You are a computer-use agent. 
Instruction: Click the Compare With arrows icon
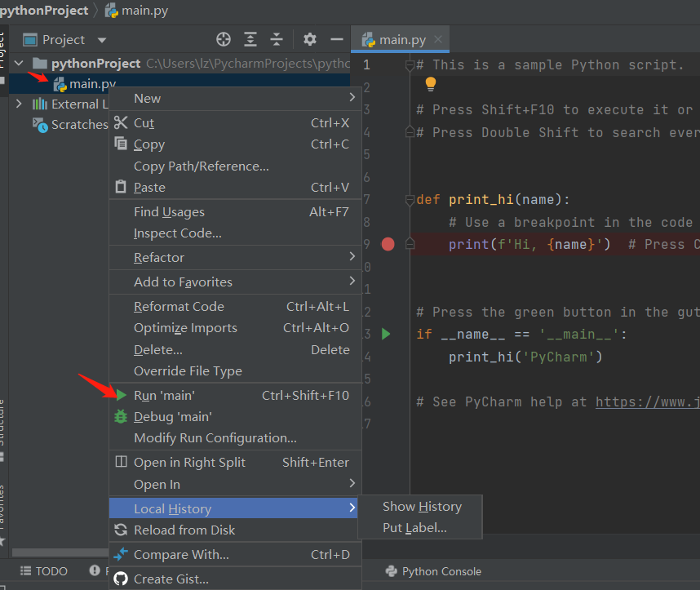coord(121,554)
